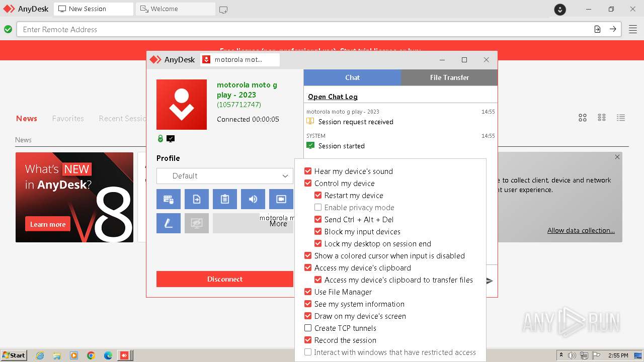Screen dimensions: 644x362
Task: Uncheck Hear my device's sound
Action: coord(308,171)
